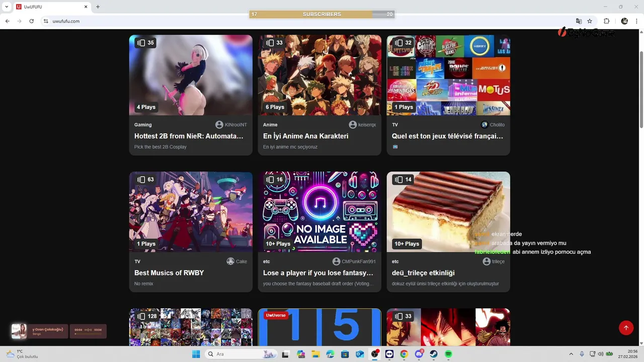The height and width of the screenshot is (362, 644).
Task: Click the 6 Plays label on anime card
Action: pos(275,107)
